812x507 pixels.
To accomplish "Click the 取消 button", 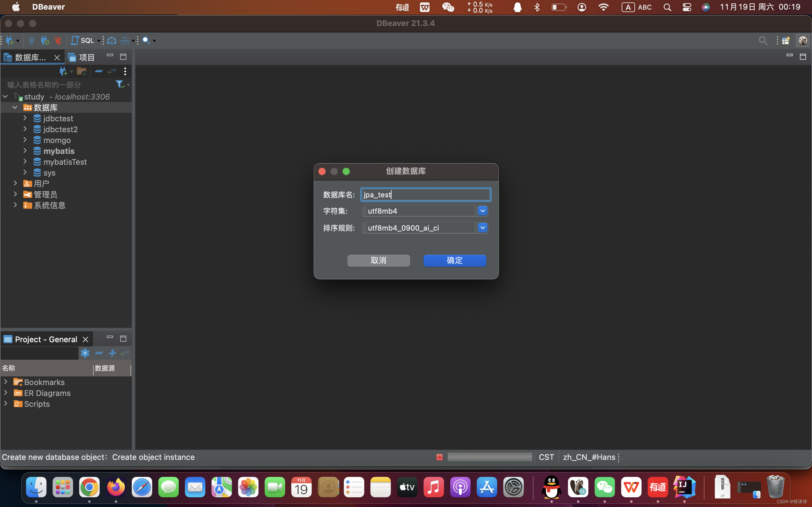I will (x=379, y=260).
